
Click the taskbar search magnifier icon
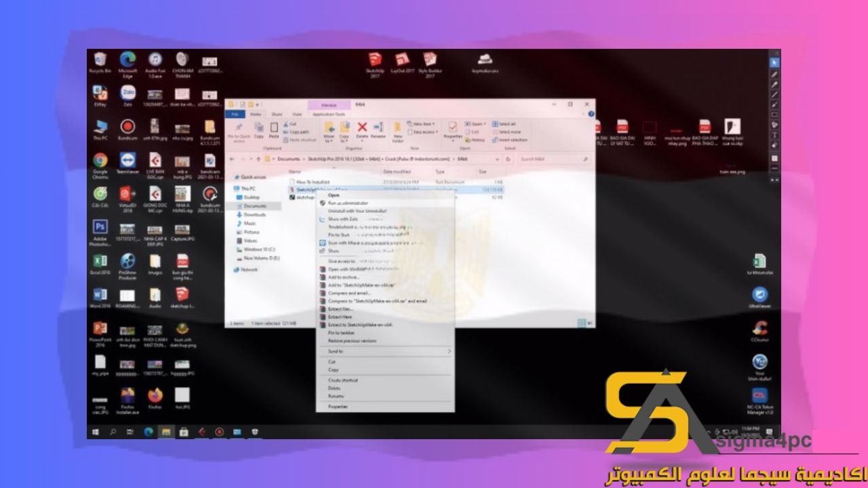tap(113, 432)
